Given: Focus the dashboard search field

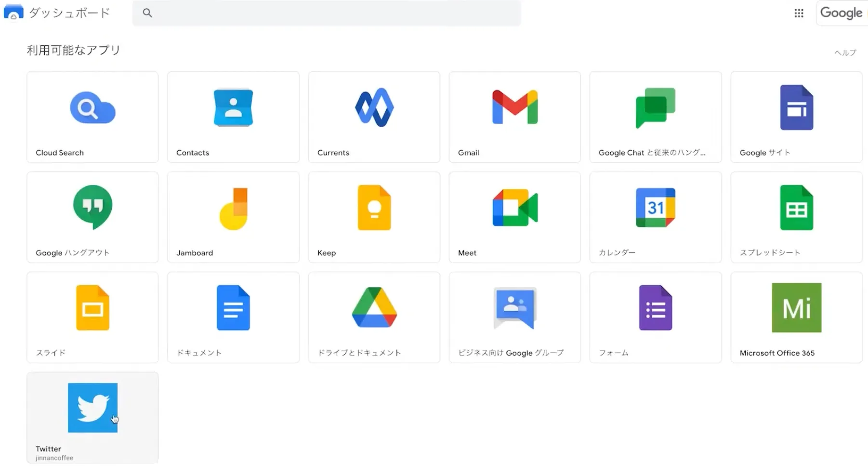Looking at the screenshot, I should tap(327, 13).
